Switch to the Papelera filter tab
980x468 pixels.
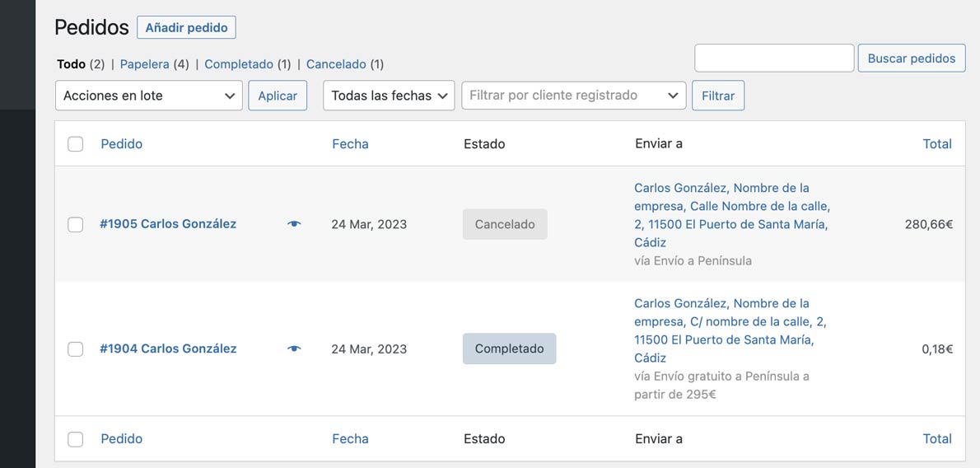[x=144, y=64]
